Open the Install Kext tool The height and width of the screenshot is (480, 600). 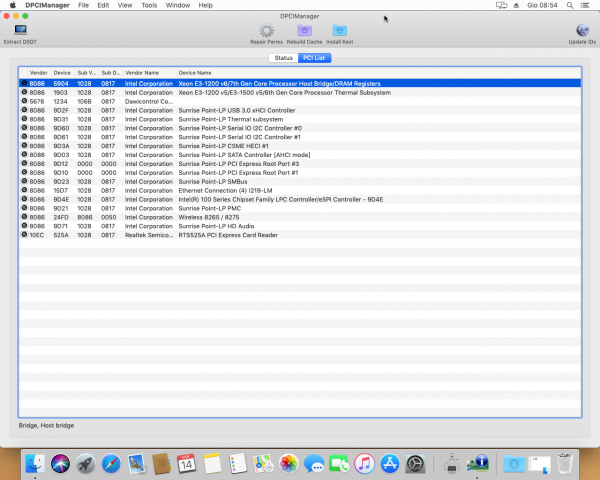click(339, 32)
